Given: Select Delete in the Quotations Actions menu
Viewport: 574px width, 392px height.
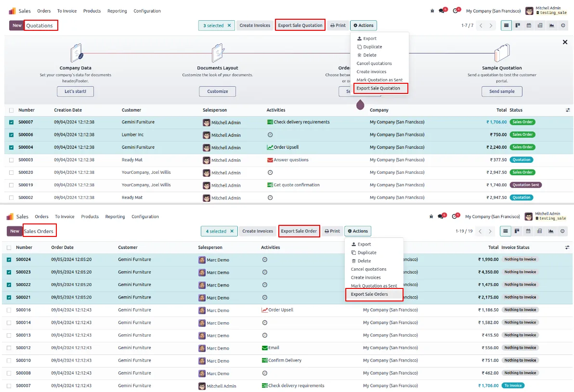Looking at the screenshot, I should tap(366, 55).
